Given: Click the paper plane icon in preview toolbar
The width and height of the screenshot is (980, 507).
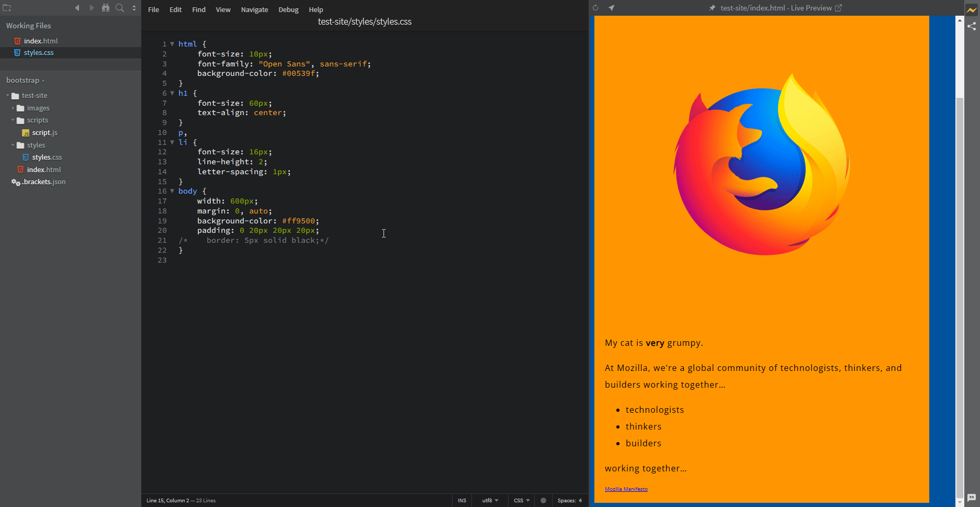Looking at the screenshot, I should (611, 8).
